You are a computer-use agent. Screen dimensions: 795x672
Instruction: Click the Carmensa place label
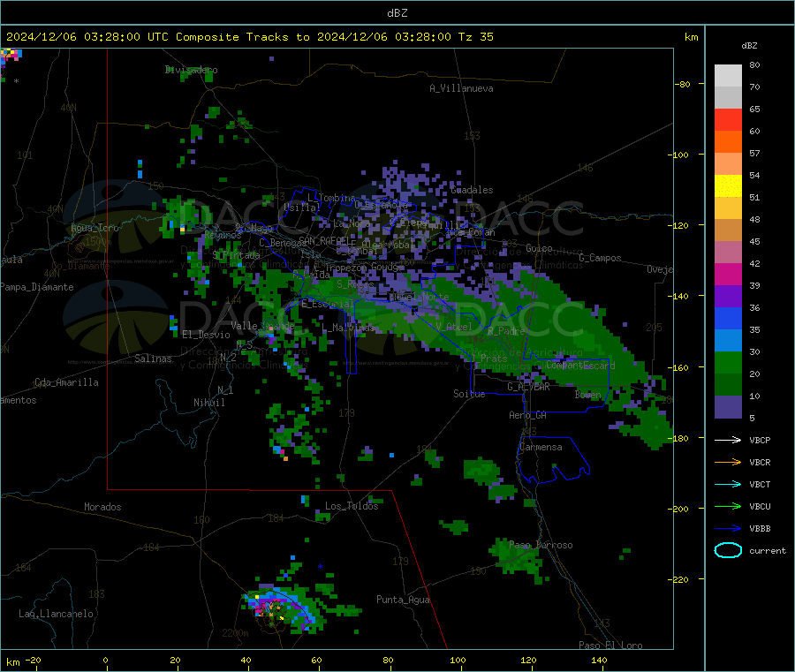pos(541,447)
